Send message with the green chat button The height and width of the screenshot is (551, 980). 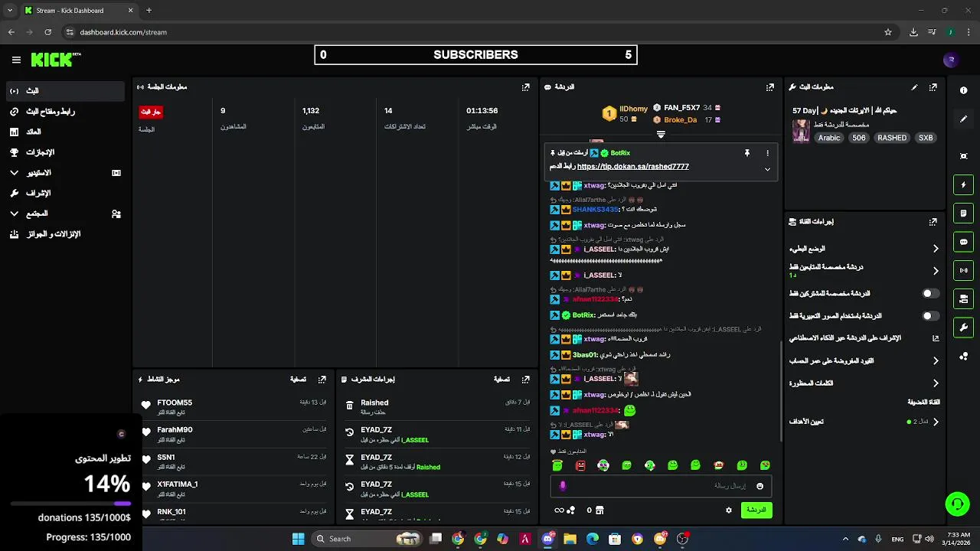click(756, 510)
